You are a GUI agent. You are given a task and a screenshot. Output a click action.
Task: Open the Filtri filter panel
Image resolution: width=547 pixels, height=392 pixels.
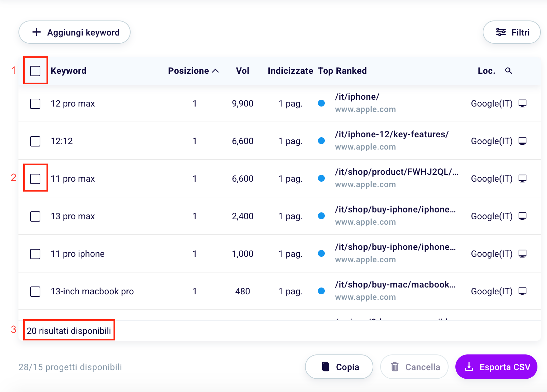(x=511, y=32)
